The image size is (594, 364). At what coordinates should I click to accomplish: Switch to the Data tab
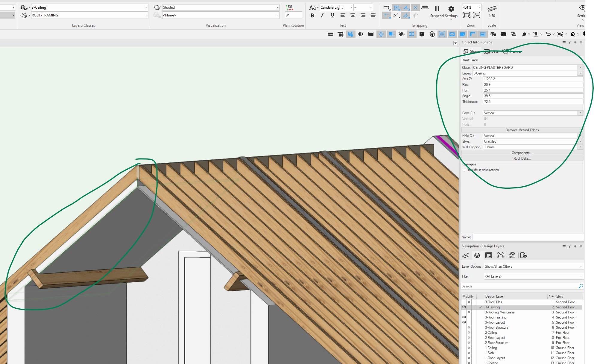(492, 51)
